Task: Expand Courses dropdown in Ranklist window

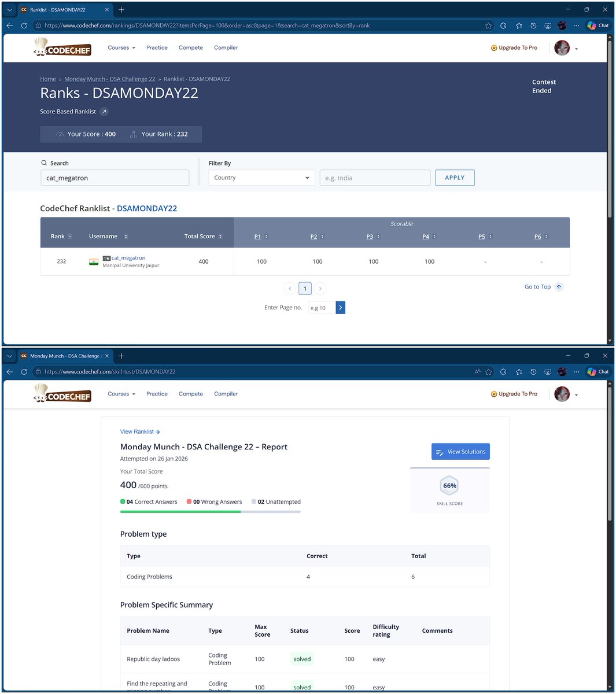Action: (x=121, y=48)
